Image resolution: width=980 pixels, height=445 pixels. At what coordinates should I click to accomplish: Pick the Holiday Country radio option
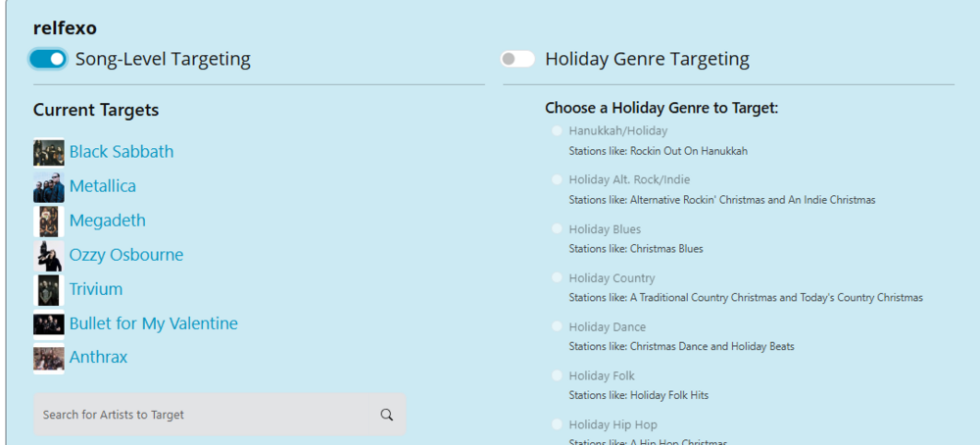pos(557,277)
